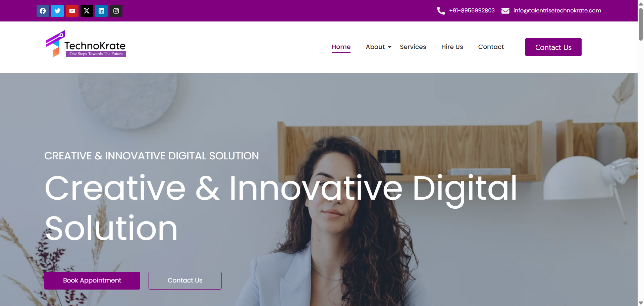Open the Facebook social icon

pyautogui.click(x=43, y=11)
